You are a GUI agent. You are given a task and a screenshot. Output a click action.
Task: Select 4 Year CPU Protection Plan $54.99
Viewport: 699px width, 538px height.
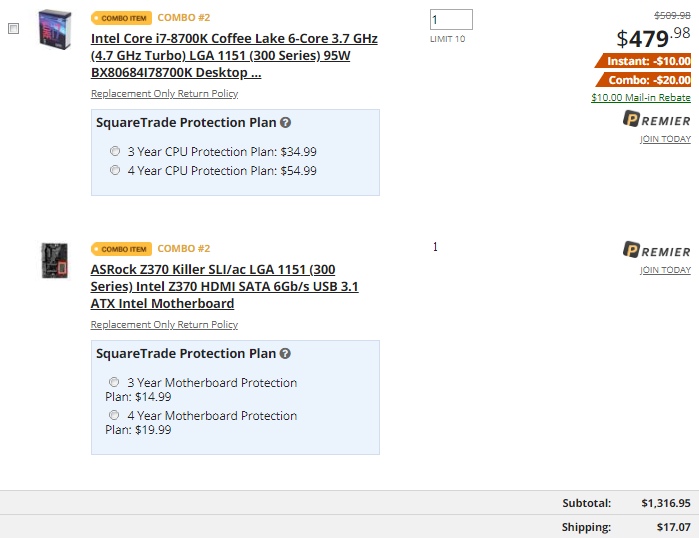(115, 171)
